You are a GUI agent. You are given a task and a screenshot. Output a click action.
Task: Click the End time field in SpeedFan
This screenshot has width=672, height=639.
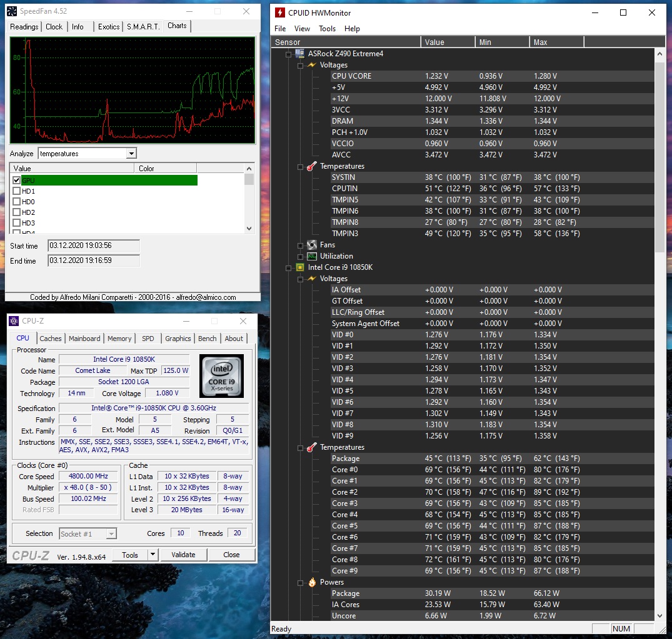point(94,260)
